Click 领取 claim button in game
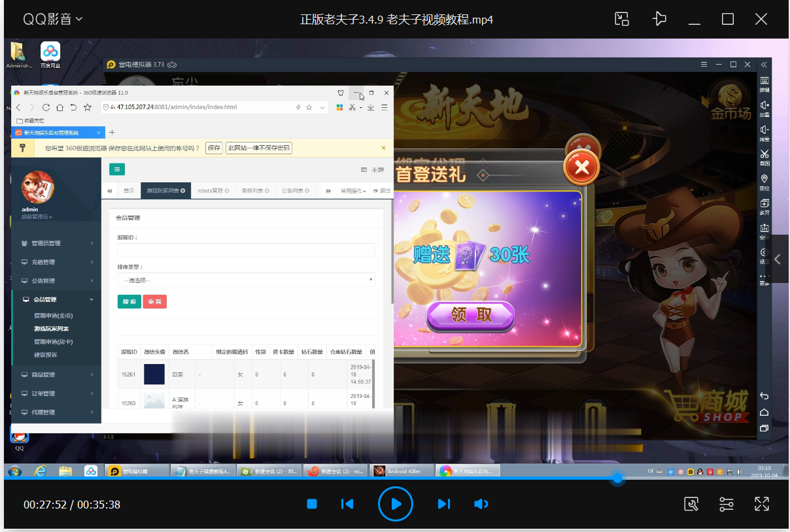 point(471,315)
